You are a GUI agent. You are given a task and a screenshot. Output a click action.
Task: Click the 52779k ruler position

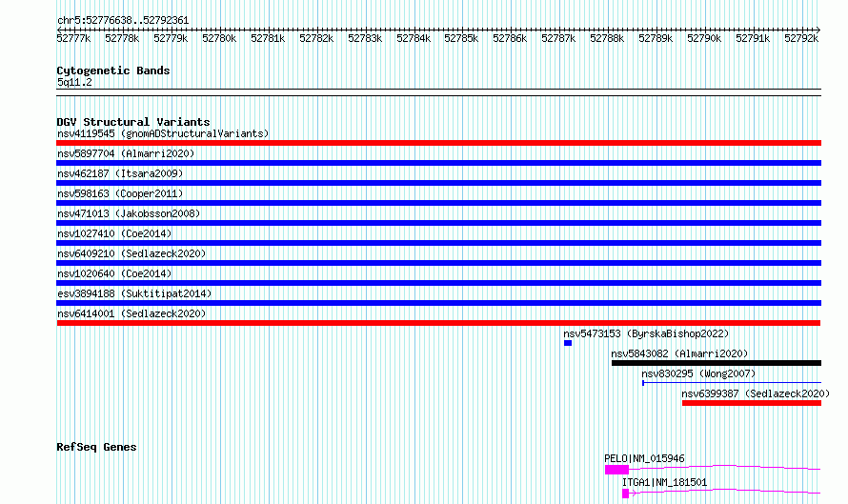[x=171, y=38]
